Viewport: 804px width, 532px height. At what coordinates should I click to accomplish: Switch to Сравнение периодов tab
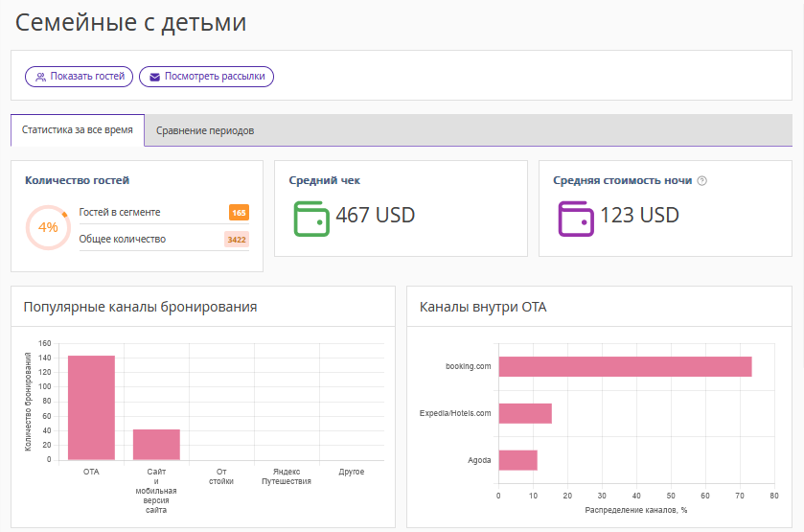(205, 130)
